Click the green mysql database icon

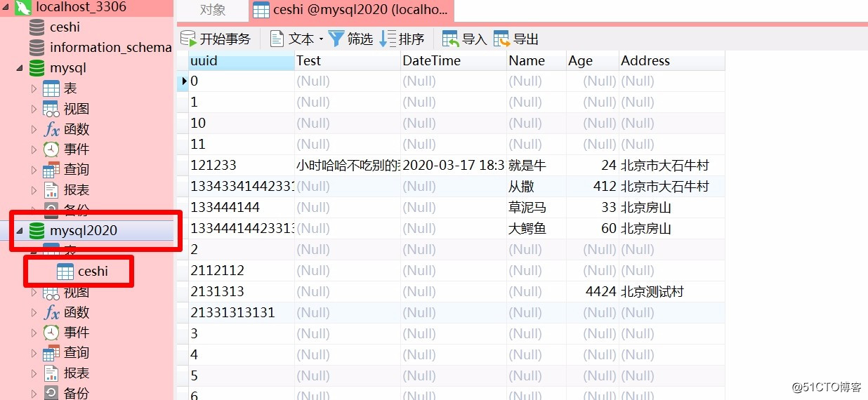click(37, 68)
